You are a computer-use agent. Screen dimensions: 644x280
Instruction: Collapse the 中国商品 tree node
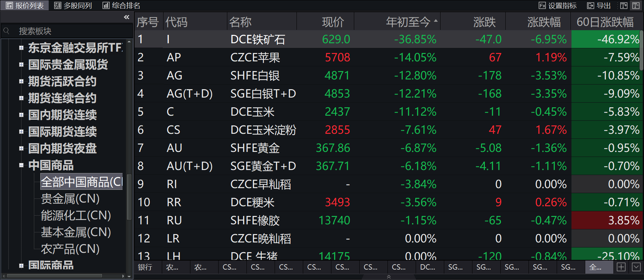21,165
